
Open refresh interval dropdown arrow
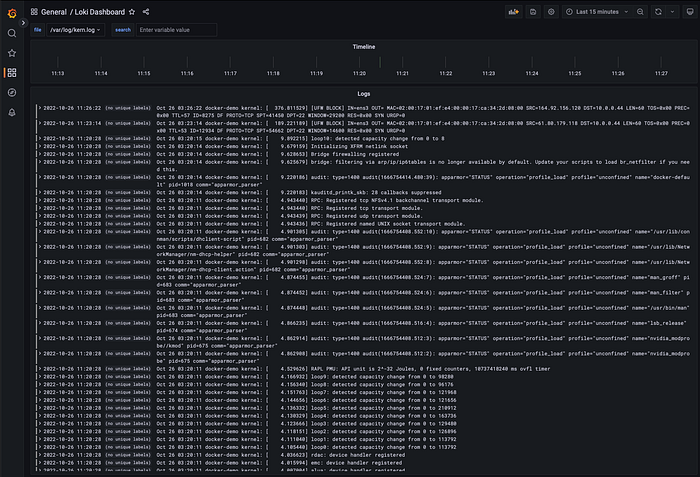click(672, 12)
